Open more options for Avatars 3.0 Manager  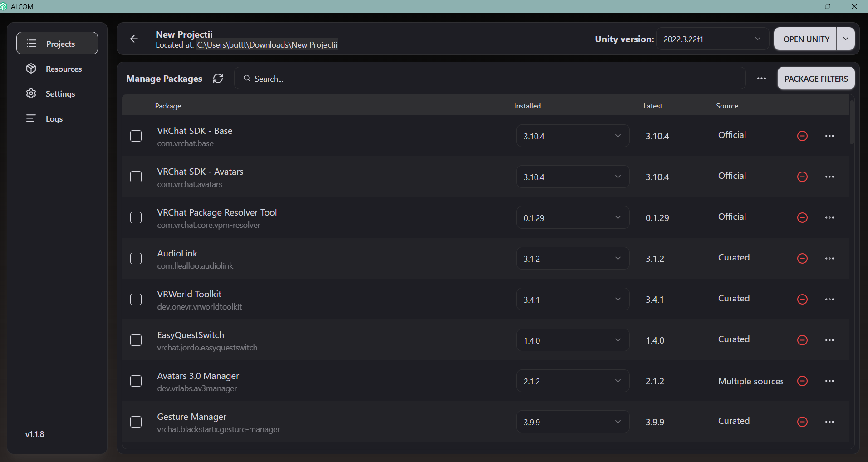click(829, 381)
